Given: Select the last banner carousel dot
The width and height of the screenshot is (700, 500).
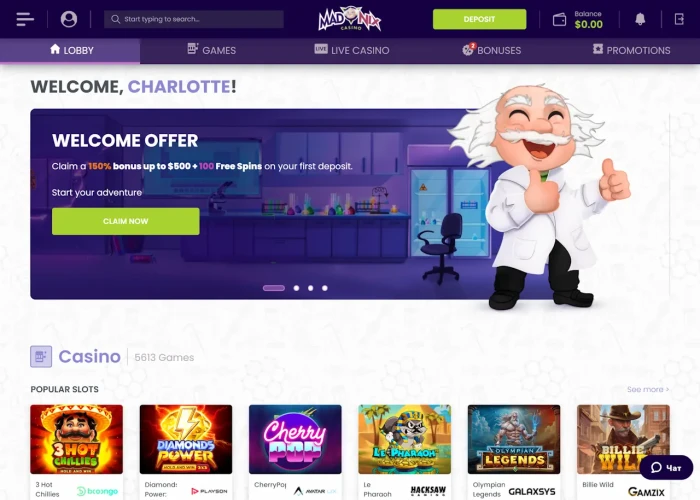Looking at the screenshot, I should (325, 288).
